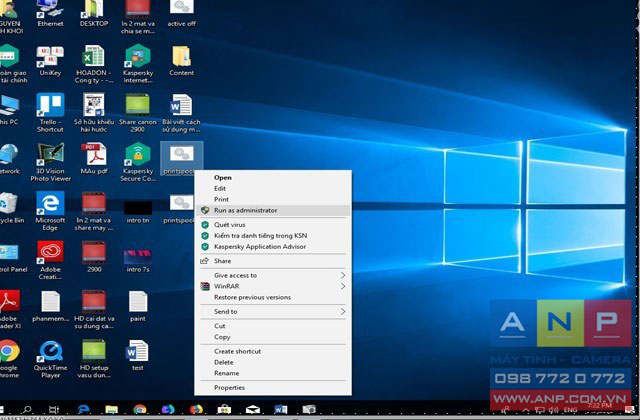This screenshot has height=420, width=640.
Task: Click Share in the context menu
Action: coord(273,261)
